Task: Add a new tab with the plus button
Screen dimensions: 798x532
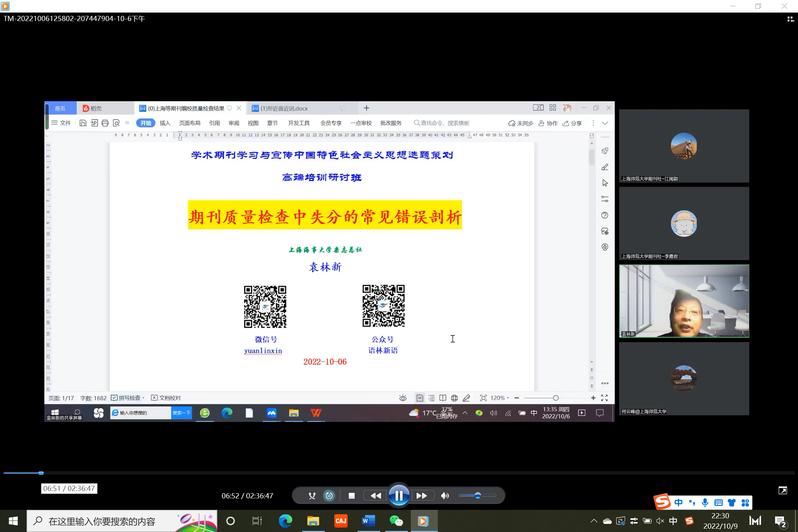Action: [x=366, y=108]
